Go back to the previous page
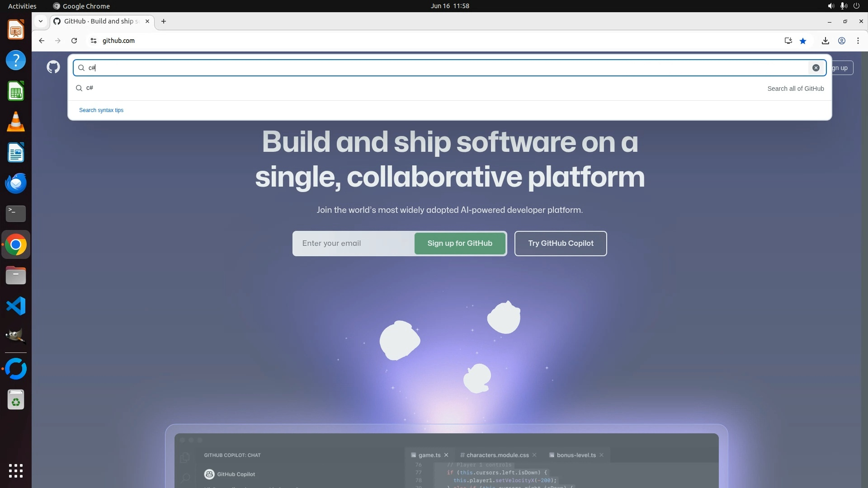 42,41
